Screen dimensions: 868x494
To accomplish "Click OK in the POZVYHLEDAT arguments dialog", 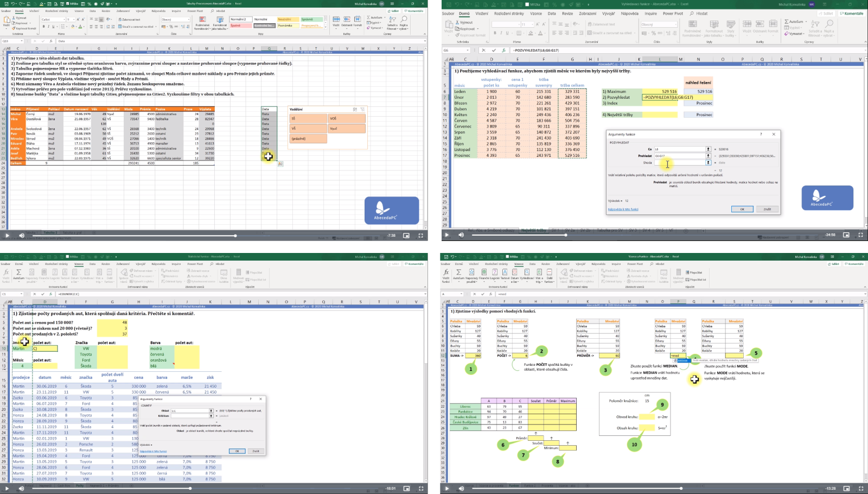I will tap(742, 209).
